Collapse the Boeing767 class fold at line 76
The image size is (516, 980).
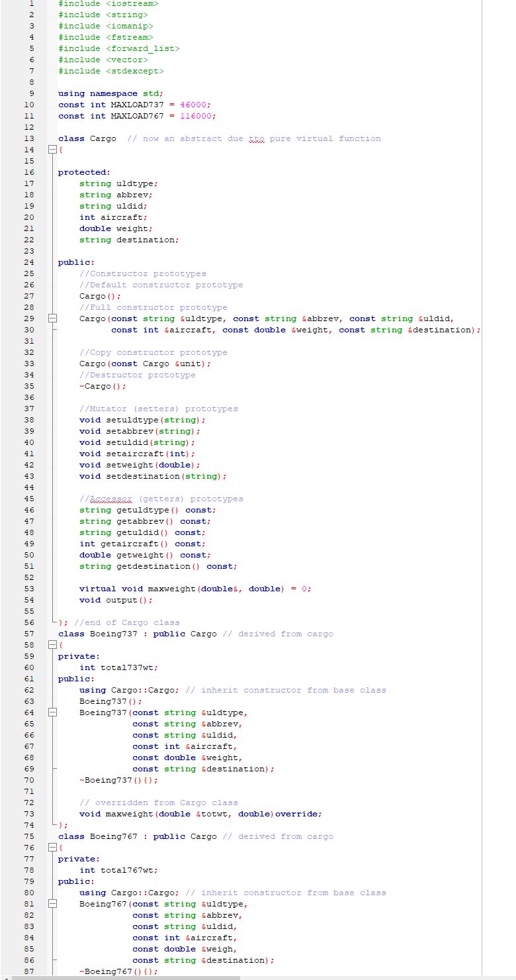click(52, 848)
